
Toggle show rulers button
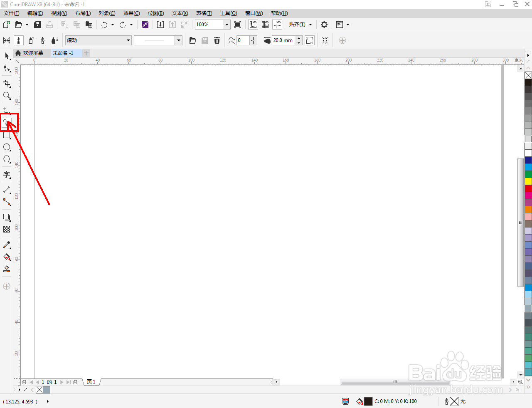253,25
